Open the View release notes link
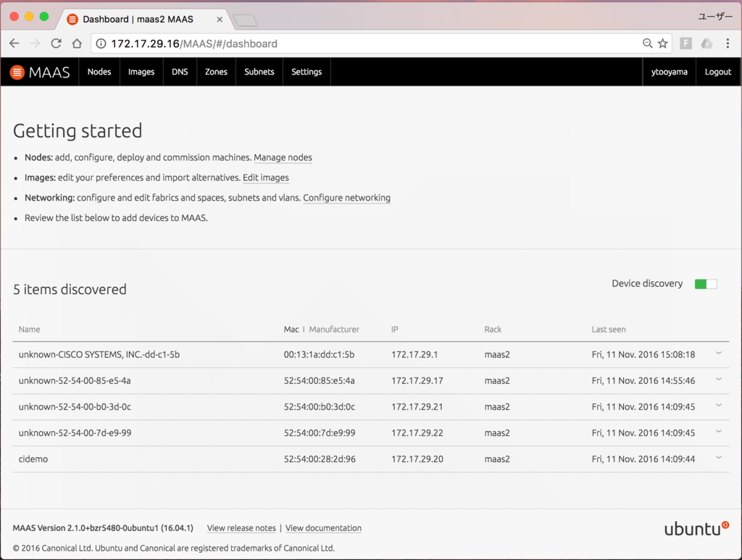The width and height of the screenshot is (742, 560). tap(241, 528)
